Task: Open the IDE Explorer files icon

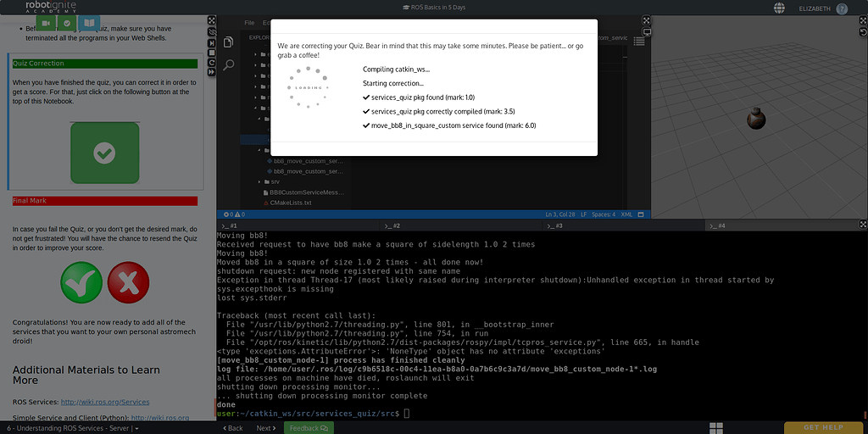Action: point(228,42)
